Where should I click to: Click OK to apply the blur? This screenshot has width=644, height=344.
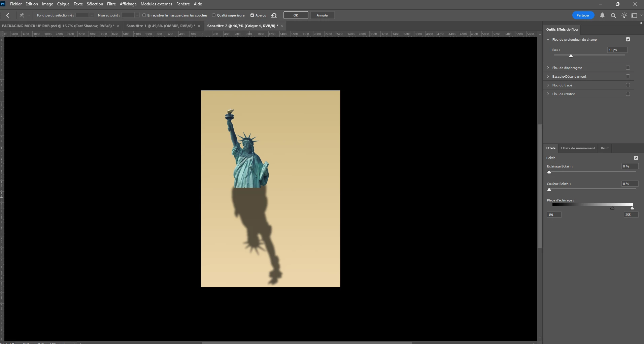(x=296, y=15)
